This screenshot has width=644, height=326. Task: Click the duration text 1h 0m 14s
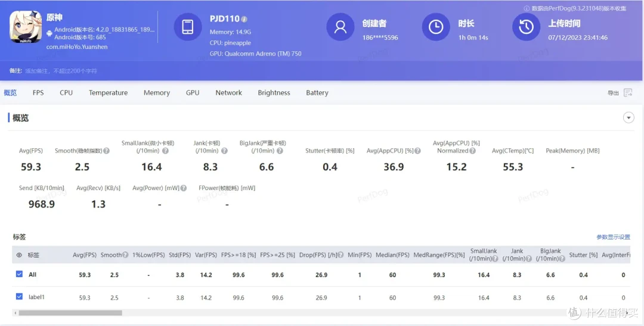tap(473, 38)
